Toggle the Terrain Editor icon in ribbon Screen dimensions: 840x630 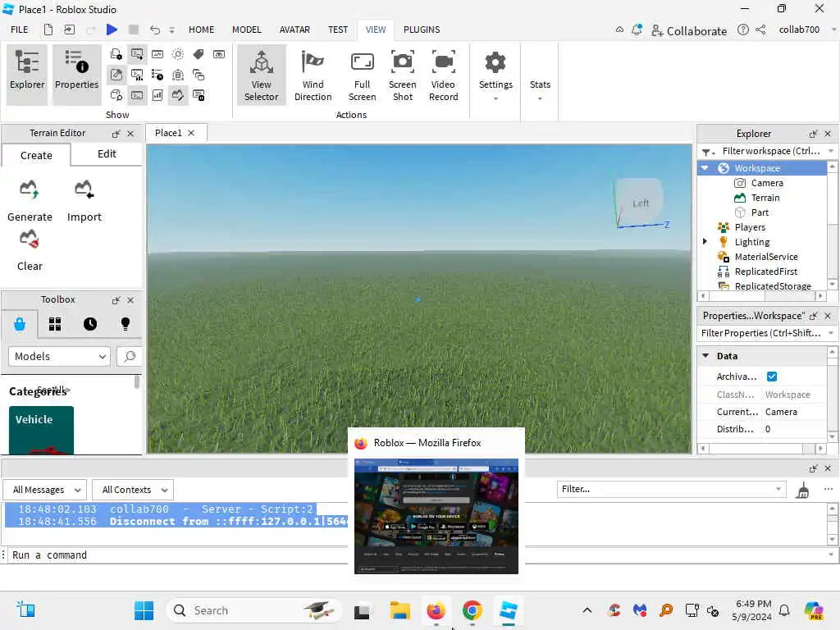(178, 95)
